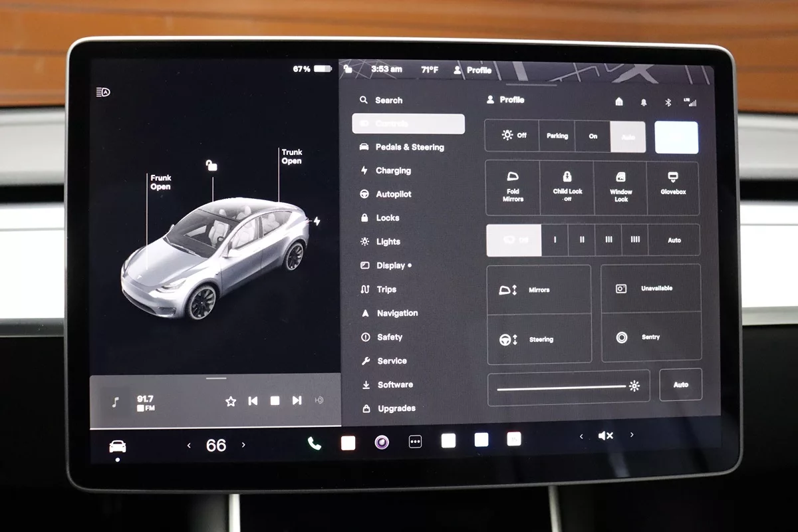Image resolution: width=798 pixels, height=532 pixels.
Task: Open notifications bell icon
Action: pyautogui.click(x=644, y=102)
